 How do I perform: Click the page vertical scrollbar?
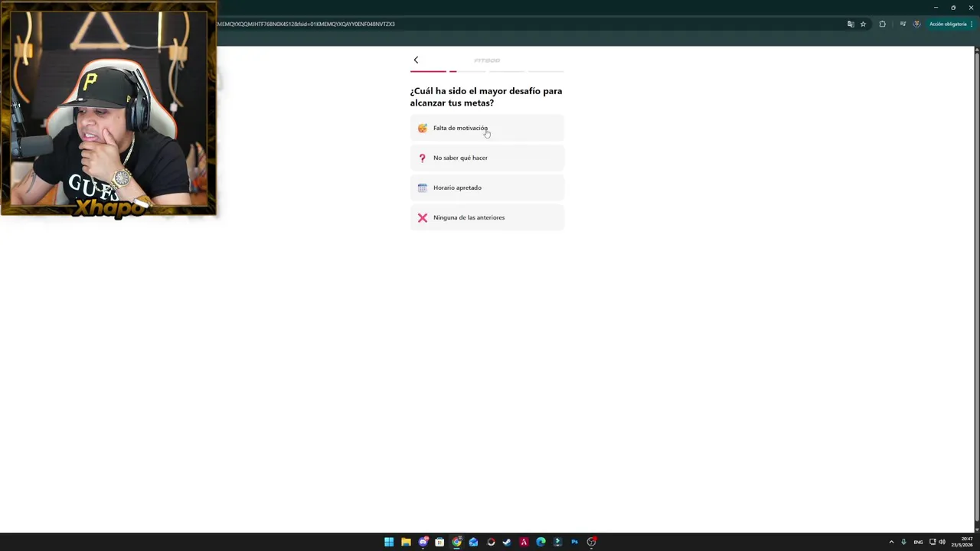(976, 289)
